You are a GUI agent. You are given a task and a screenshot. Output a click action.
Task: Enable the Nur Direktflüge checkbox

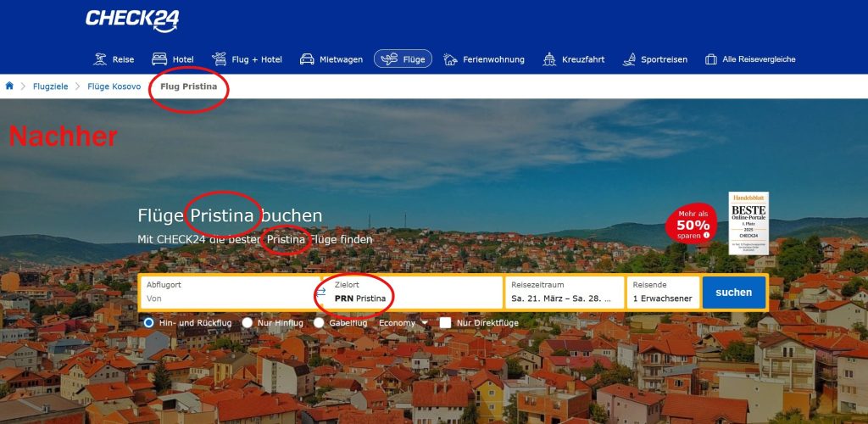coord(445,323)
